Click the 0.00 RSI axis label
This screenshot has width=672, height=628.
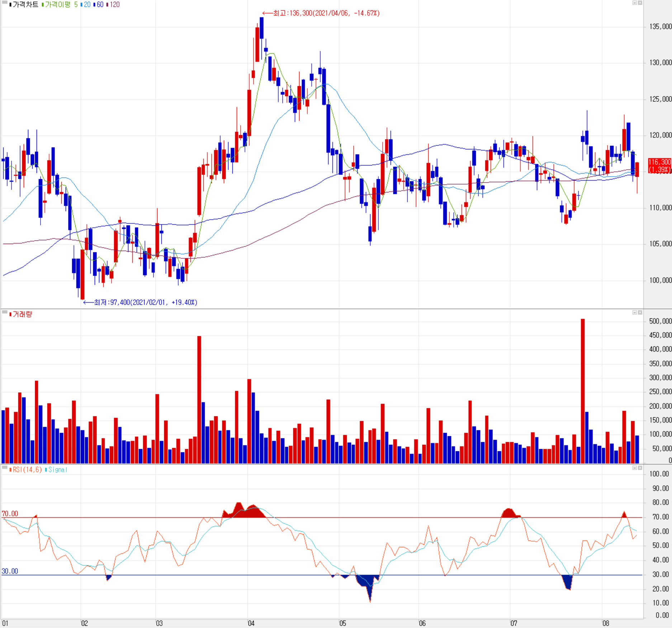point(662,615)
